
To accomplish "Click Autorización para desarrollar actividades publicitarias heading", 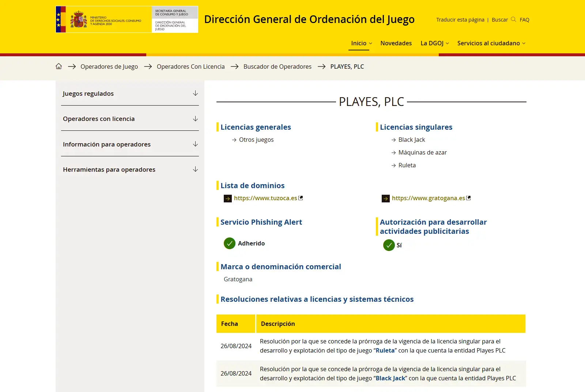I will click(433, 227).
